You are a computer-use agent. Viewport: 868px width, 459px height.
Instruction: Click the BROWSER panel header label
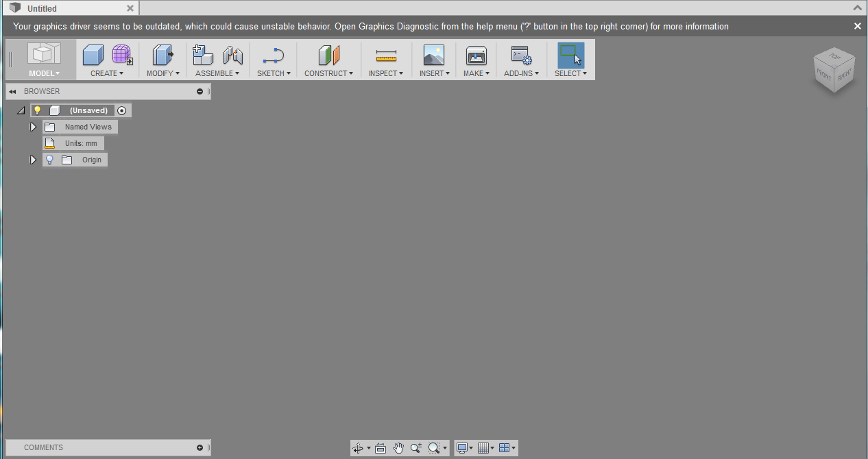click(x=42, y=91)
